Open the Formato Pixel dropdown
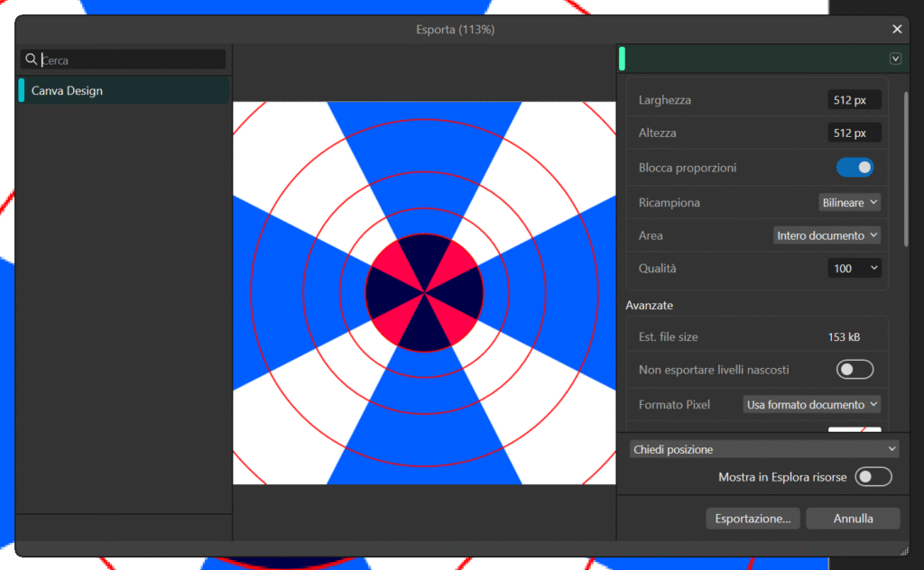Image resolution: width=924 pixels, height=570 pixels. [x=810, y=404]
